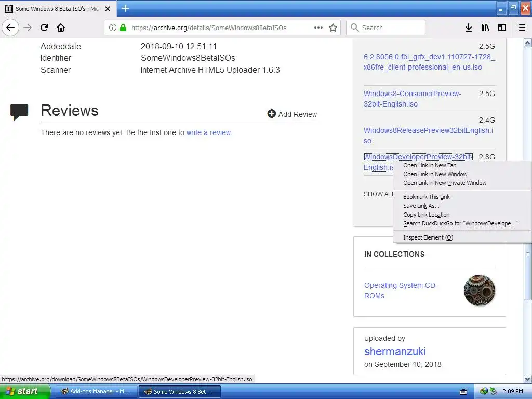Open Windows8ReleasePreview32bitEnglish.iso link

click(x=428, y=136)
